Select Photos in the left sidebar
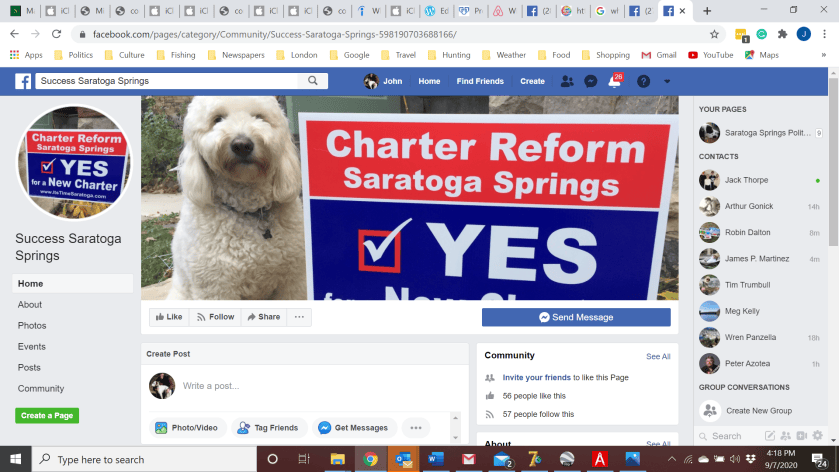839x472 pixels. [32, 325]
